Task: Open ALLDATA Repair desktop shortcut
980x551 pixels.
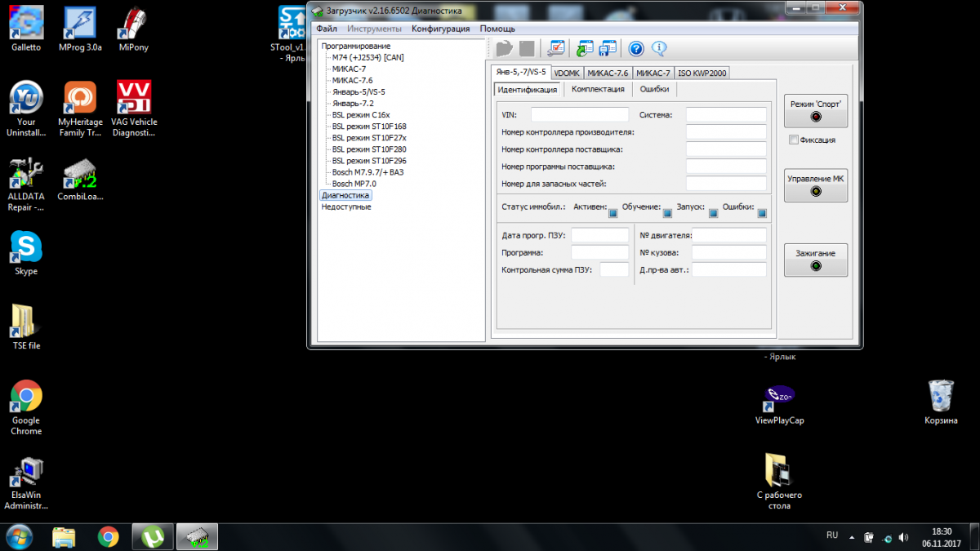Action: point(26,184)
